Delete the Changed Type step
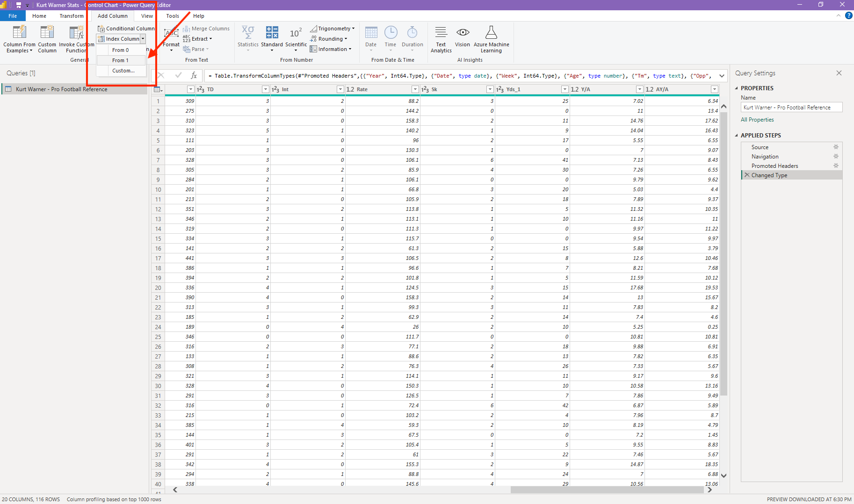Image resolution: width=854 pixels, height=504 pixels. click(x=747, y=175)
